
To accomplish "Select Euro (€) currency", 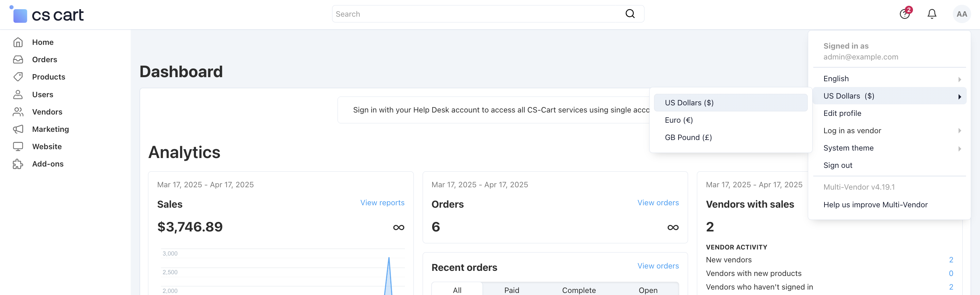I will tap(731, 120).
